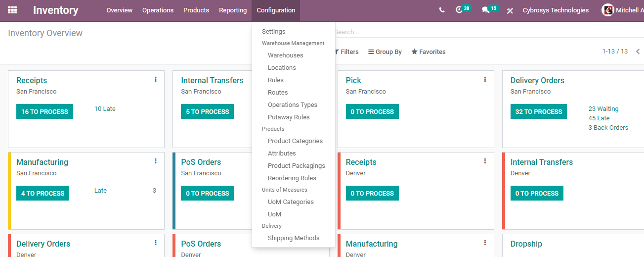Open the Products menu
This screenshot has height=257, width=644.
(196, 10)
